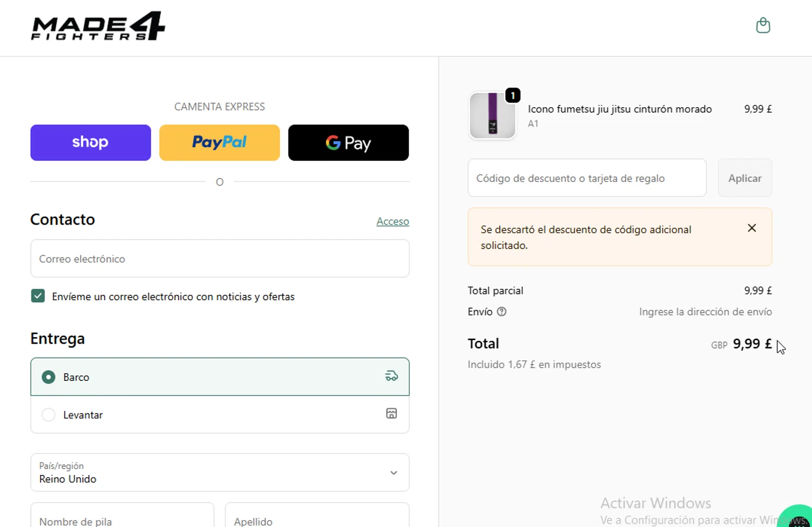The width and height of the screenshot is (812, 527).
Task: Pay with Shop Pay express button
Action: click(90, 143)
